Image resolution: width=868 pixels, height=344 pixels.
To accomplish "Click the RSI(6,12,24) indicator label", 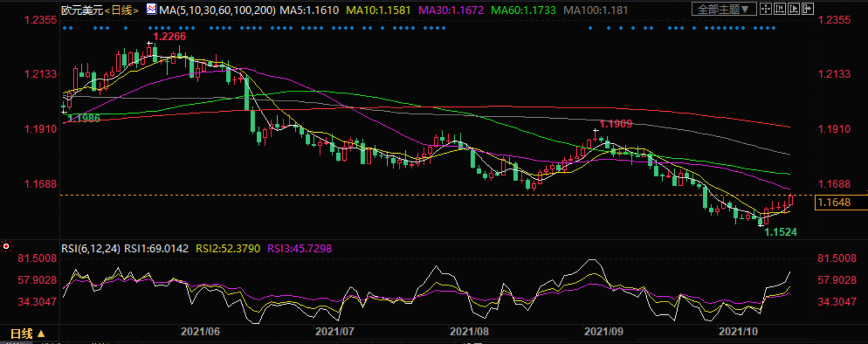I will (91, 249).
